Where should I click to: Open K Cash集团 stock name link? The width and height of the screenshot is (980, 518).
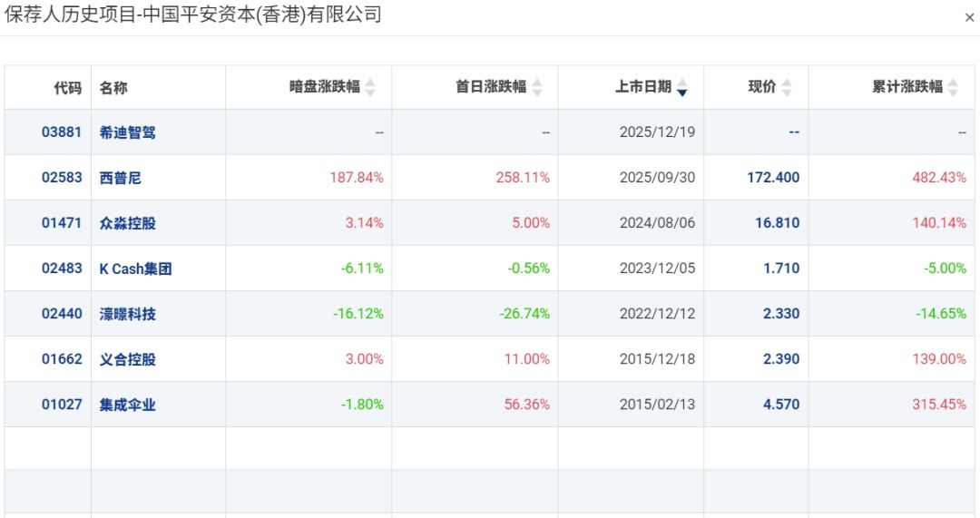tap(135, 269)
